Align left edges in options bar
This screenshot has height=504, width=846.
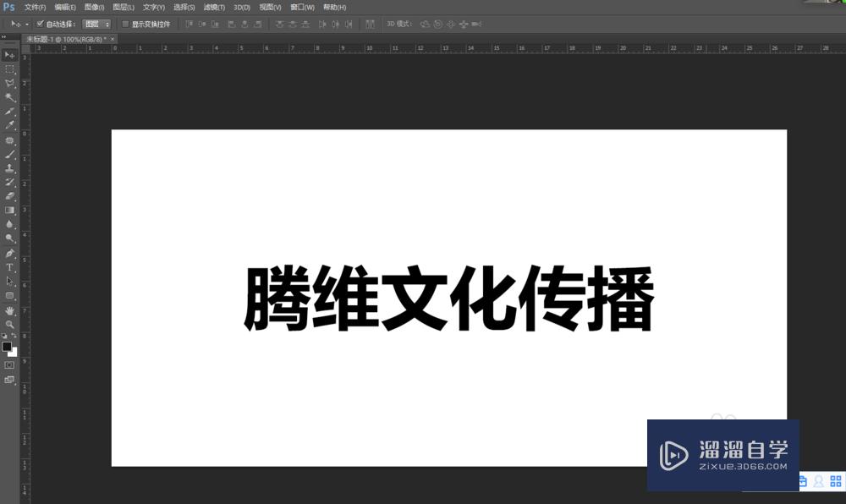[232, 25]
